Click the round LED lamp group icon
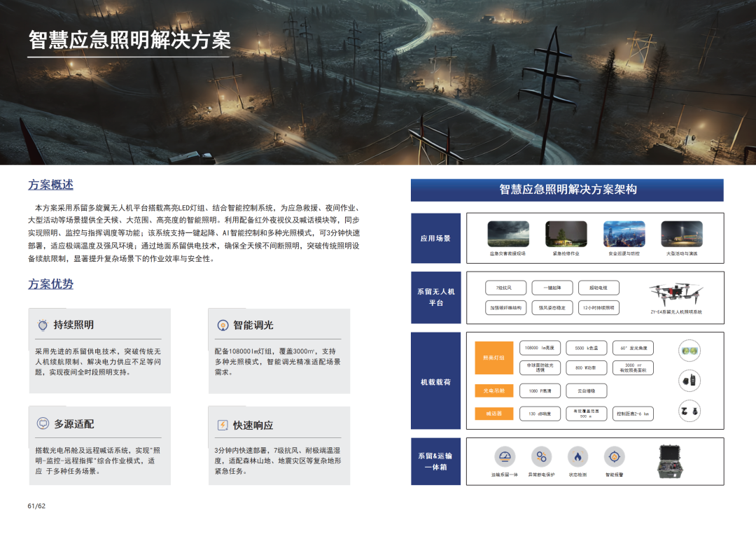The height and width of the screenshot is (534, 756). [x=689, y=350]
